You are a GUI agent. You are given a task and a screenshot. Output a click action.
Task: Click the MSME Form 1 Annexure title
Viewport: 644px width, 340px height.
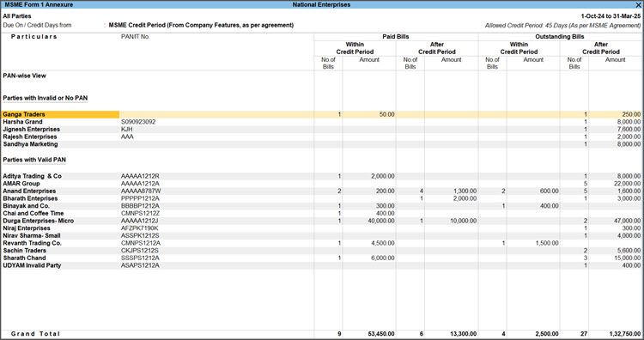click(39, 5)
